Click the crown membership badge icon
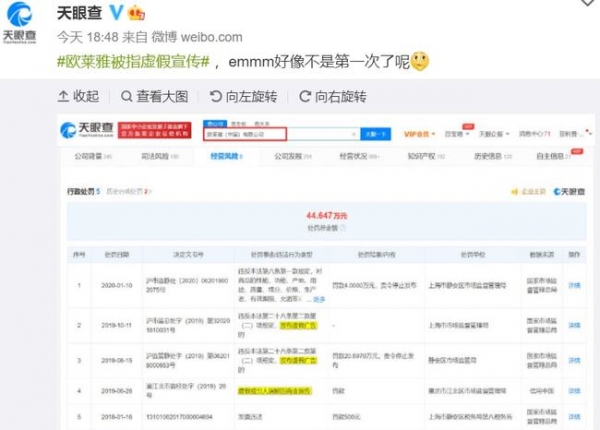This screenshot has height=430, width=600. point(135,14)
